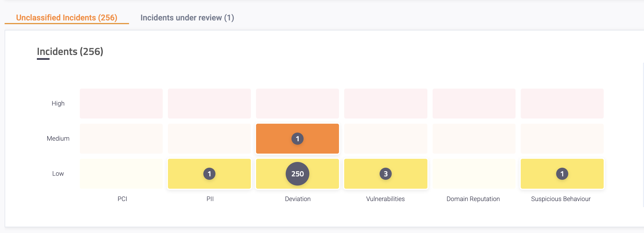
Task: Click the count badge in Low PII
Action: (x=209, y=174)
